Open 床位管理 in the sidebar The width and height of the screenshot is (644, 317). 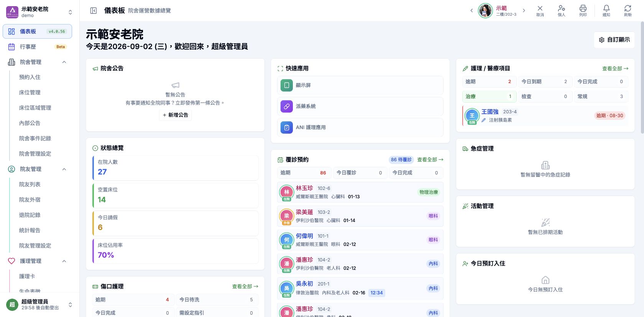30,93
